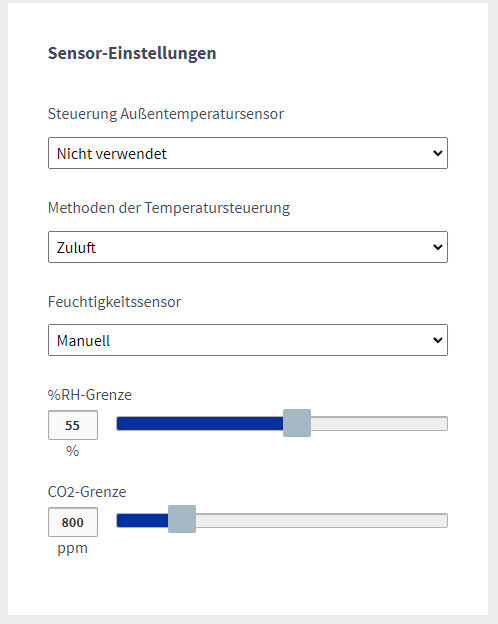Click the Steuerung Außentemperatursensor label

166,114
